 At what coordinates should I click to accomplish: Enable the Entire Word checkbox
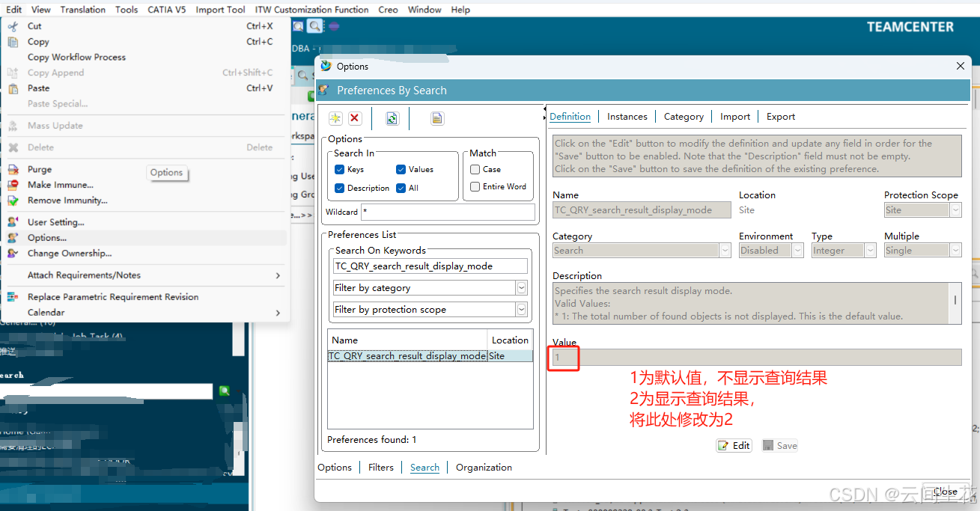coord(475,187)
